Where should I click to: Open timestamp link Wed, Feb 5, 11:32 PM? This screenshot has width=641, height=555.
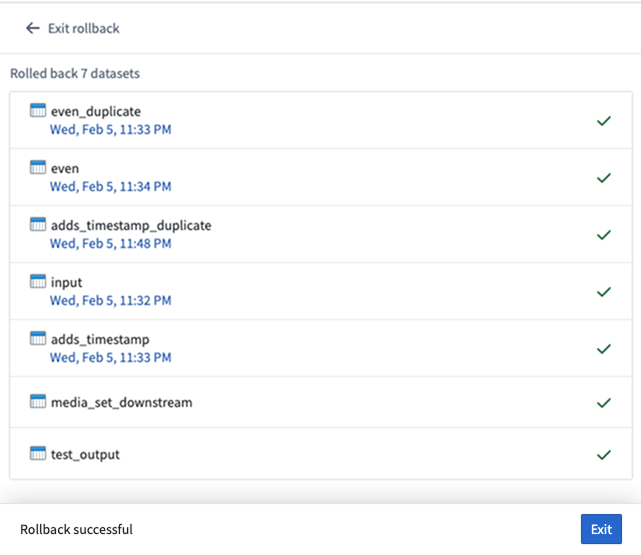[110, 300]
